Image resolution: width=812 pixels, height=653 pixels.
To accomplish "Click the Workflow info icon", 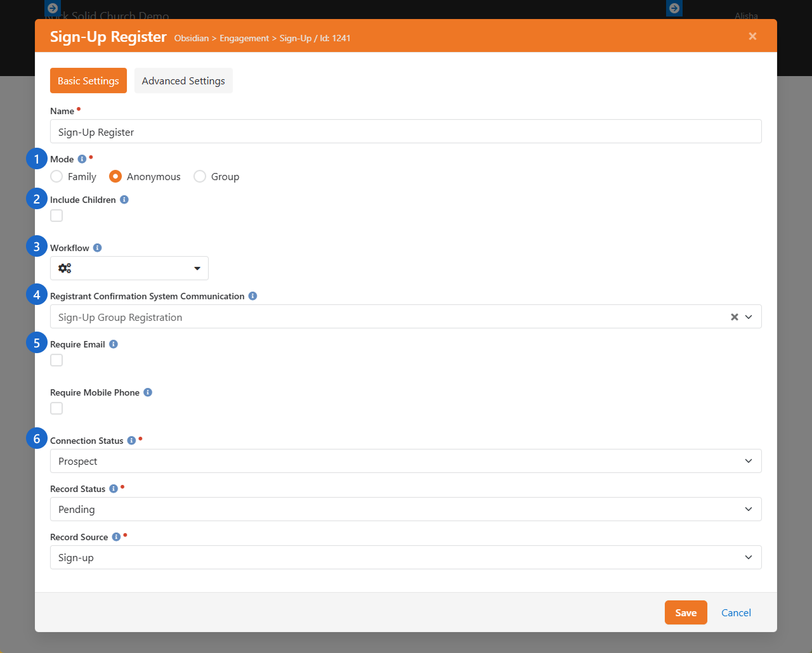I will point(97,248).
